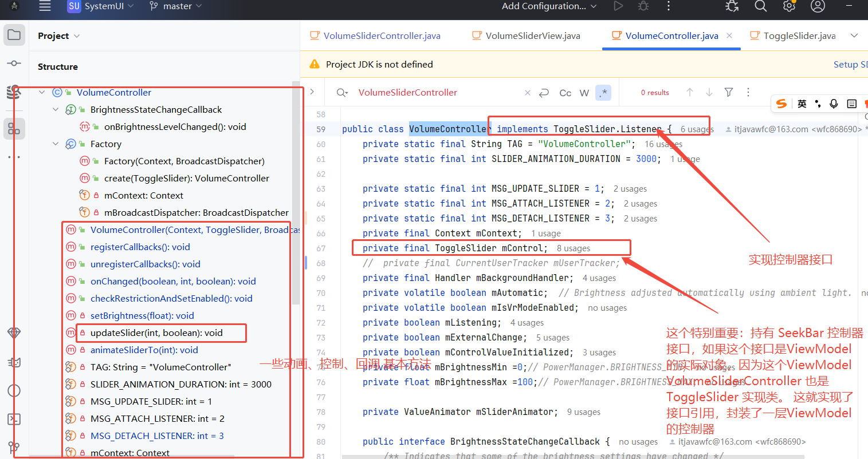Toggle Regex (.*) option in find bar

603,93
